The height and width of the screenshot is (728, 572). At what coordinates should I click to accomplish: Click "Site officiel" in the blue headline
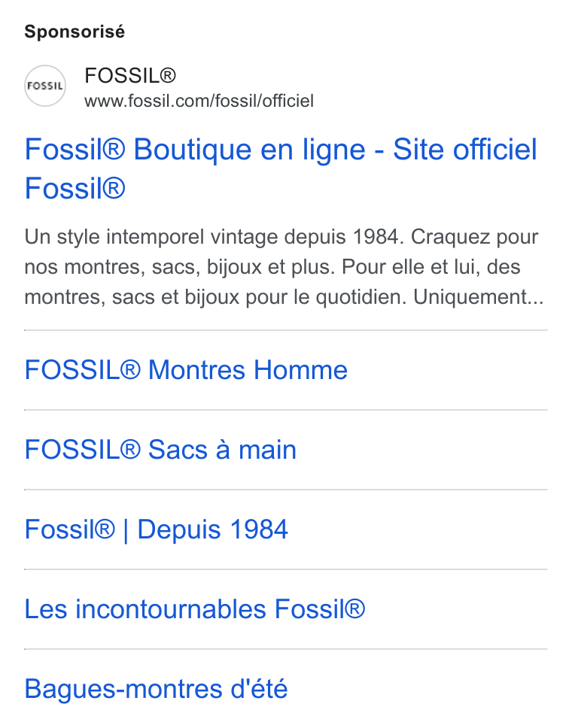[465, 150]
